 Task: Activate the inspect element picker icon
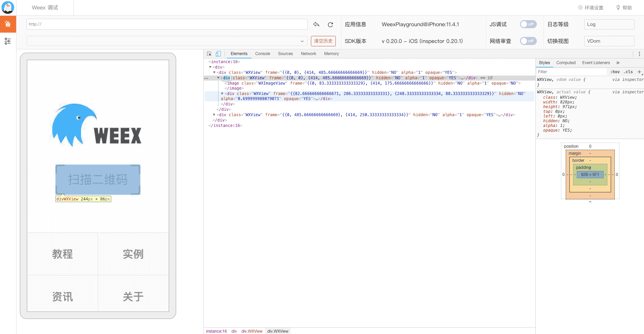[209, 54]
